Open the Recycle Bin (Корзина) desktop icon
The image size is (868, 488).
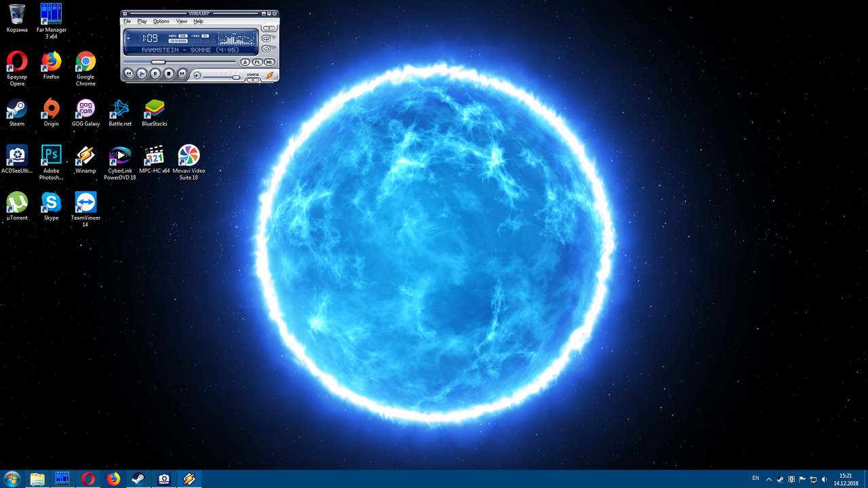[17, 18]
